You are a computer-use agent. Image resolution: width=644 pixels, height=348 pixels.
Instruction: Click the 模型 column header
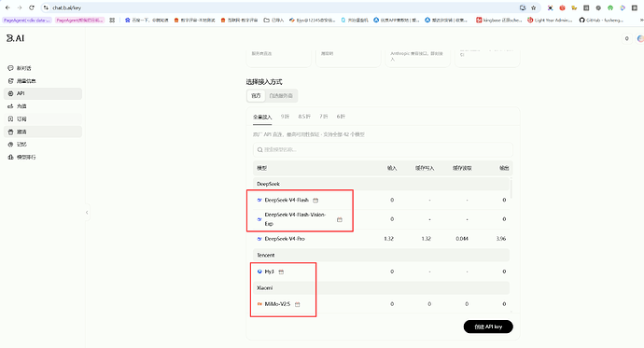[x=262, y=168]
